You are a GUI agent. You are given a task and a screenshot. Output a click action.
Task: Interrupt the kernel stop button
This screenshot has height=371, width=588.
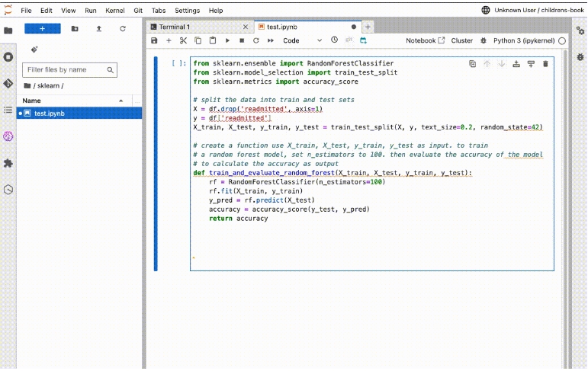click(x=242, y=40)
